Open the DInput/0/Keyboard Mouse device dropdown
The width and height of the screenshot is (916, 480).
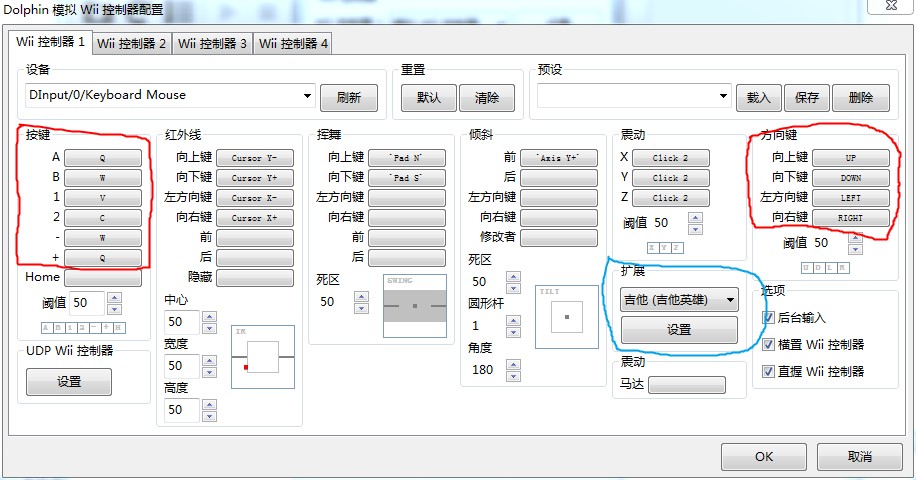coord(170,95)
